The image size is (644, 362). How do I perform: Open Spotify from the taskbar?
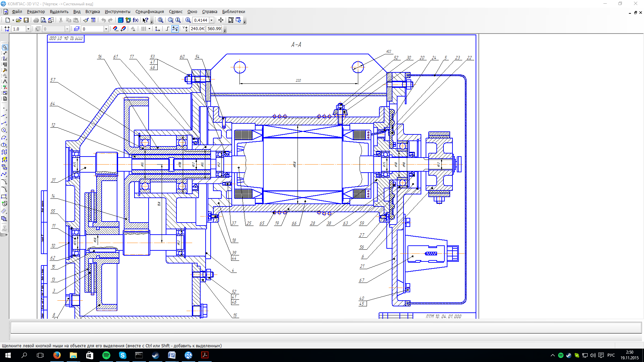click(106, 355)
